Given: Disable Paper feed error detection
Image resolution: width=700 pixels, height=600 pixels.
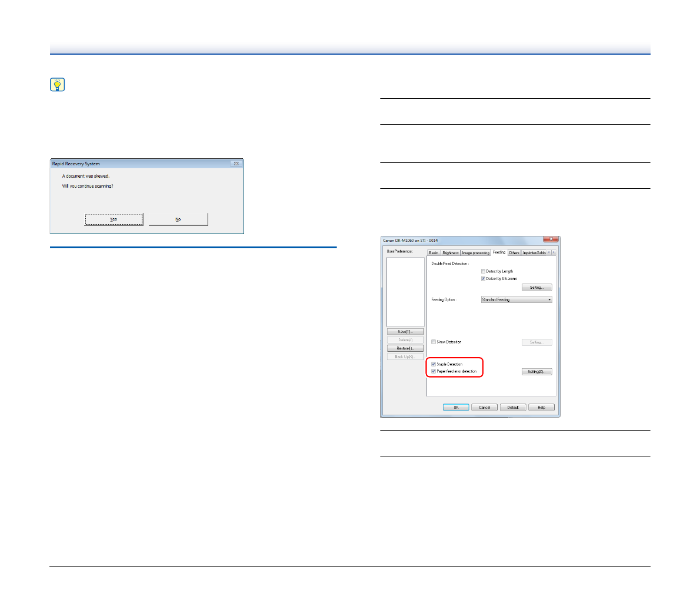Looking at the screenshot, I should [434, 372].
